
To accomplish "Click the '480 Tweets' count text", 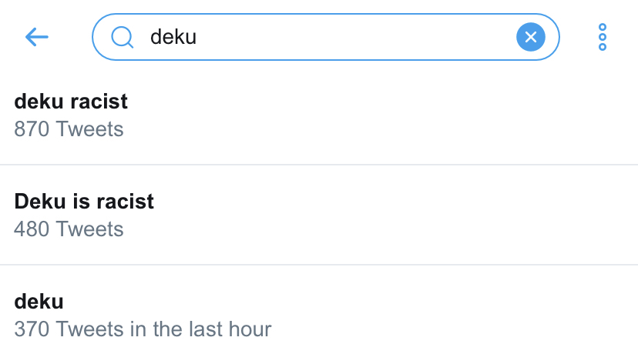I will pos(69,229).
